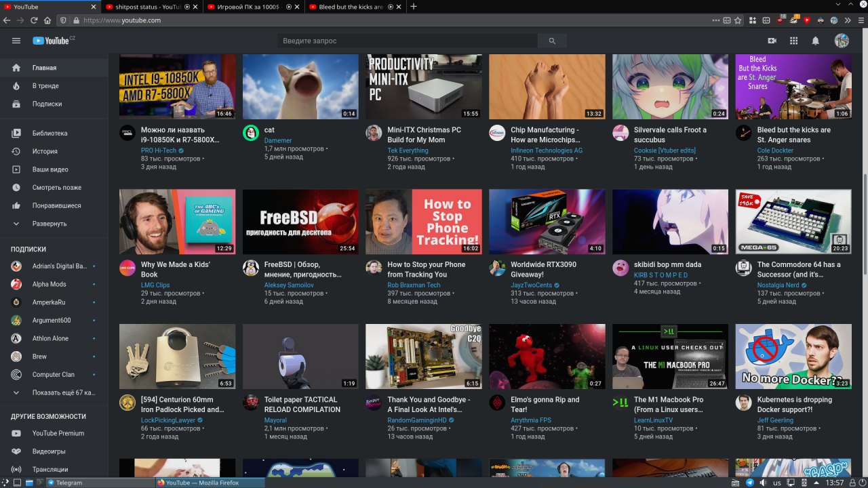Open the Infineon Technologies AG channel link
This screenshot has height=488, width=868.
click(x=547, y=150)
